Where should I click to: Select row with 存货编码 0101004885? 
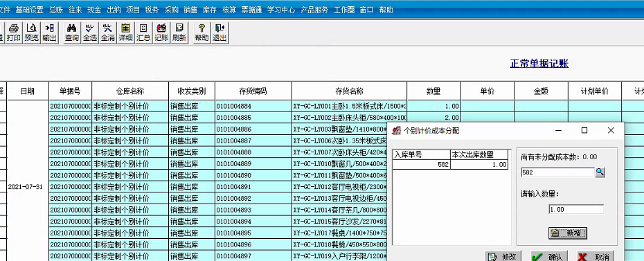pyautogui.click(x=253, y=118)
